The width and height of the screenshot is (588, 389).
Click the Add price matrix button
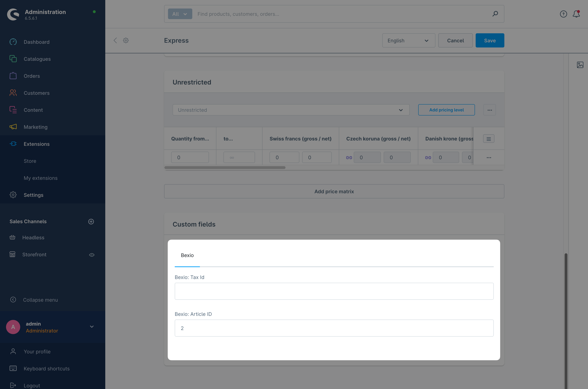click(334, 191)
